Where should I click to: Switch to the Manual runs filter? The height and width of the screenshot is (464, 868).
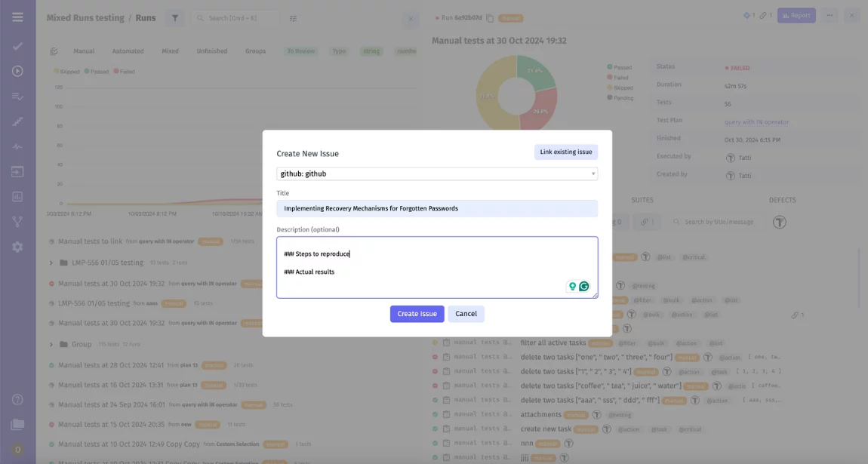pos(83,51)
